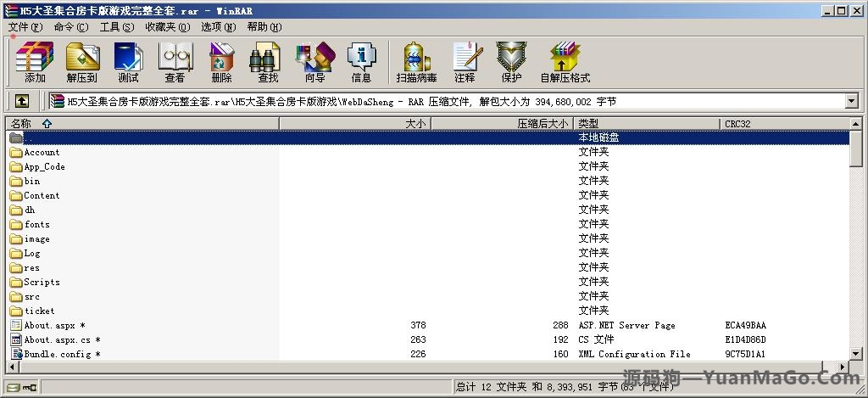Launch the 向导 (Wizard) tool
The image size is (868, 398).
pos(315,62)
